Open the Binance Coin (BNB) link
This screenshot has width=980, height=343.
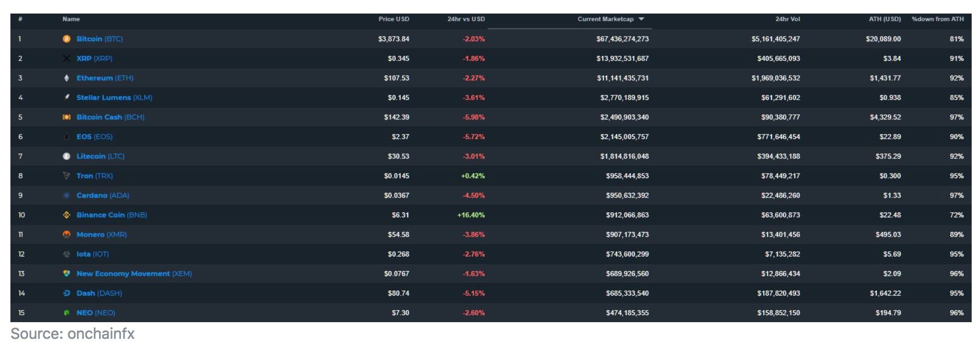(x=112, y=215)
